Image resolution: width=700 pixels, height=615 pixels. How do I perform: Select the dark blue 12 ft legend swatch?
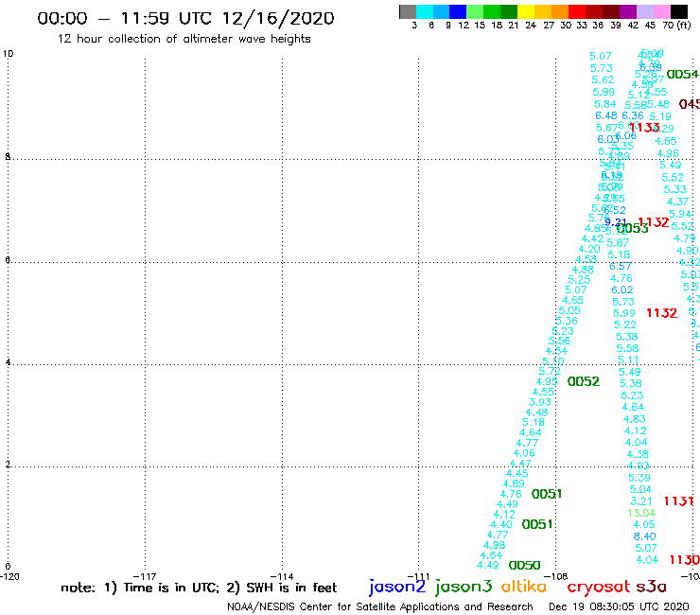(x=458, y=11)
